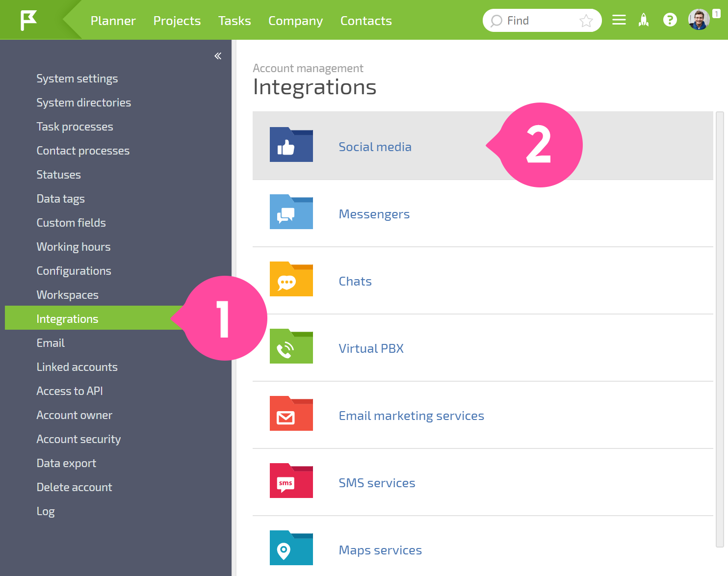Go to System settings in sidebar

click(78, 79)
